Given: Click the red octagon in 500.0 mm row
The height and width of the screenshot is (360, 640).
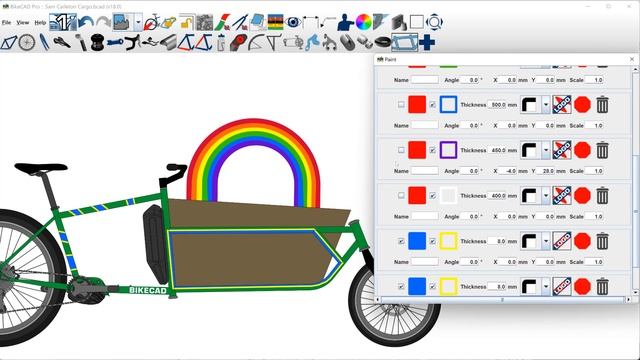Looking at the screenshot, I should point(582,105).
